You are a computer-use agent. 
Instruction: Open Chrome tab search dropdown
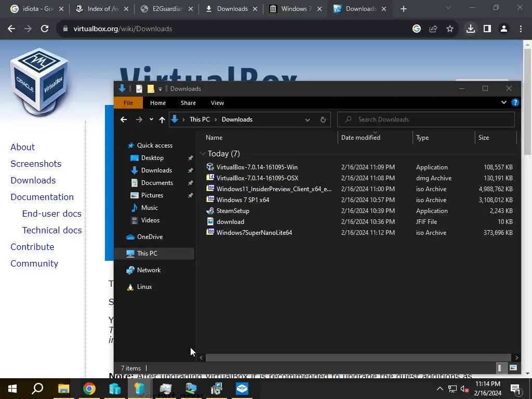click(448, 7)
